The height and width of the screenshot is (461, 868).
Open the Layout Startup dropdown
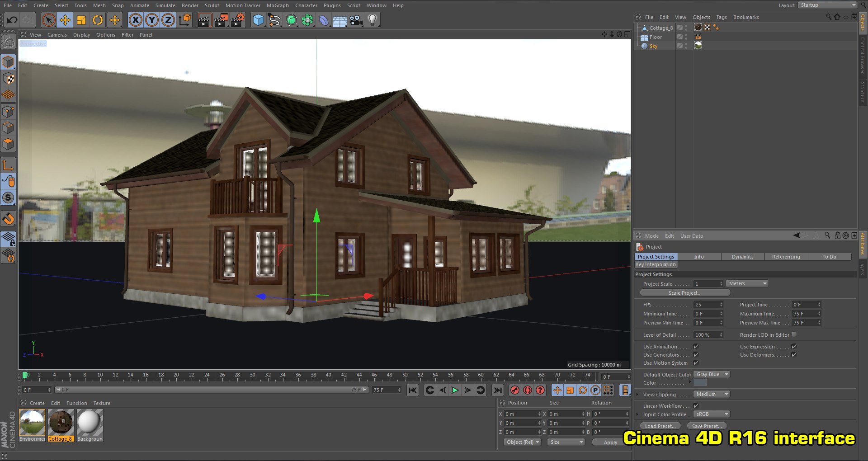[x=827, y=5]
